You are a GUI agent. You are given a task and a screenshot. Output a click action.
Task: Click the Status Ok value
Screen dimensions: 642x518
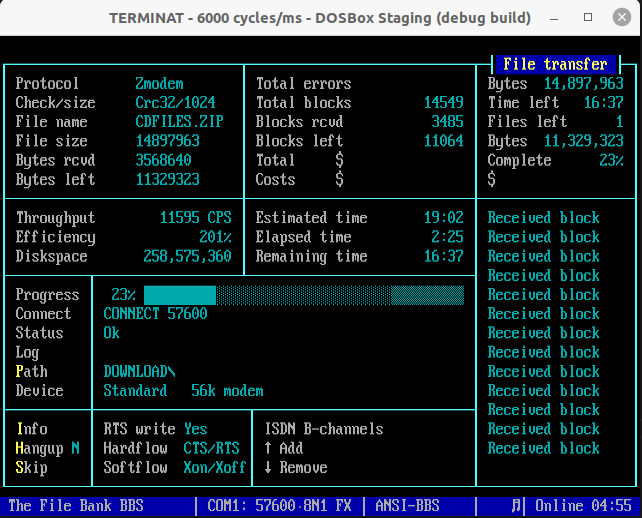pyautogui.click(x=111, y=333)
